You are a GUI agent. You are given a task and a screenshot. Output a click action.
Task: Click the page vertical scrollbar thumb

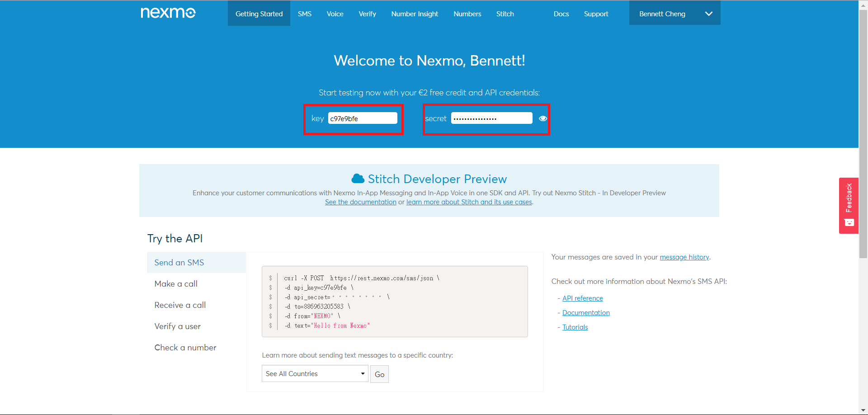(x=863, y=136)
